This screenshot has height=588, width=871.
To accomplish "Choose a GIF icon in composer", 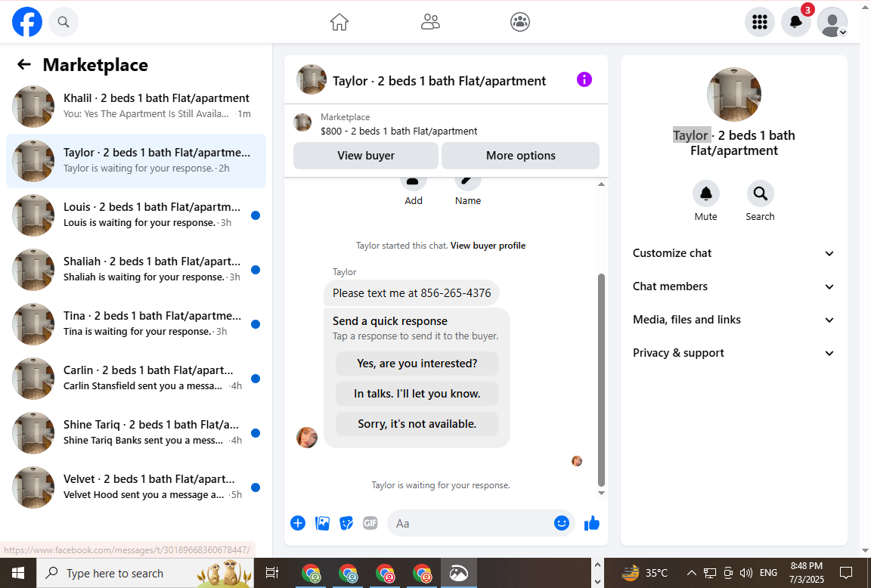I will 370,523.
